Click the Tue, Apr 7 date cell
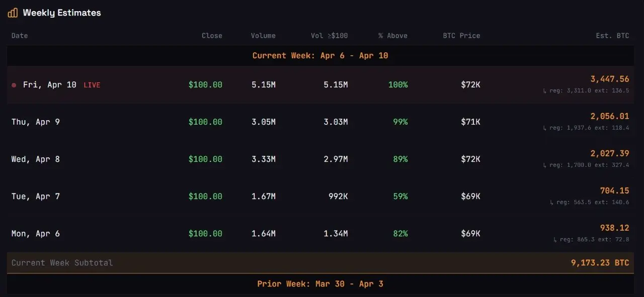 tap(36, 196)
